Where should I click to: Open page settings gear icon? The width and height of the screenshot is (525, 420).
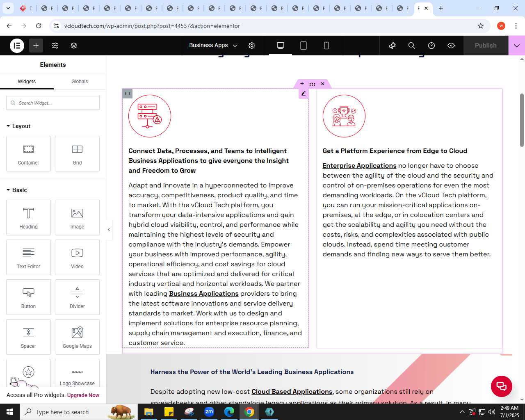click(252, 46)
